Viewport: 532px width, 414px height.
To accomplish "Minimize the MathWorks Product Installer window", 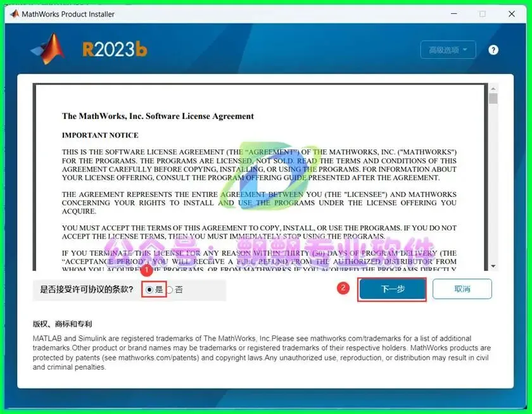I will pos(453,14).
